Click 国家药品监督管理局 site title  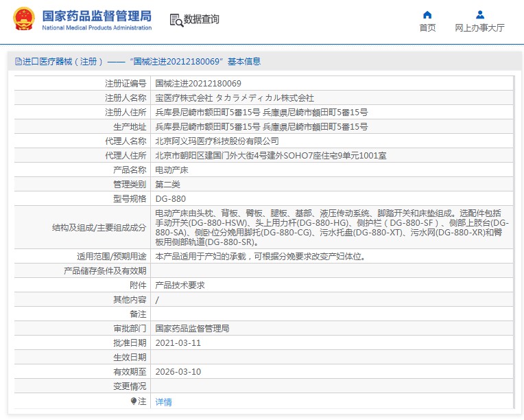[97, 16]
